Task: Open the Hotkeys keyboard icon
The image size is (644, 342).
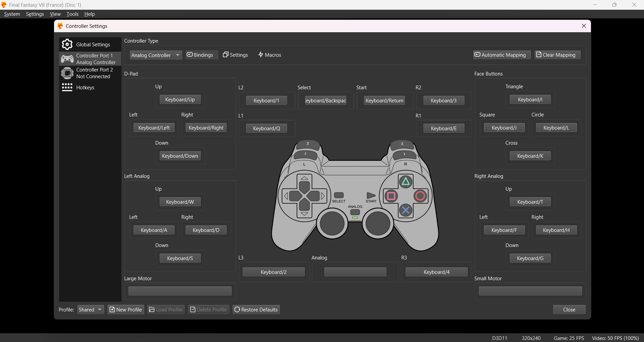Action: [x=67, y=87]
